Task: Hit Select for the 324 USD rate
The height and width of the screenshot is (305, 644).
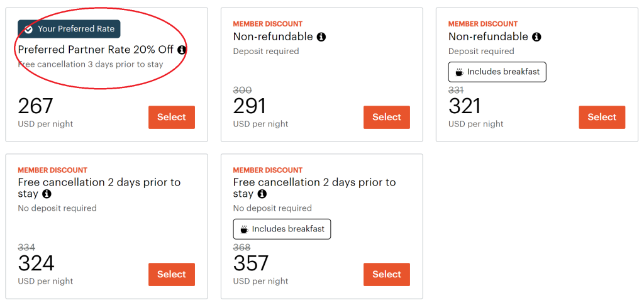Action: pos(172,275)
